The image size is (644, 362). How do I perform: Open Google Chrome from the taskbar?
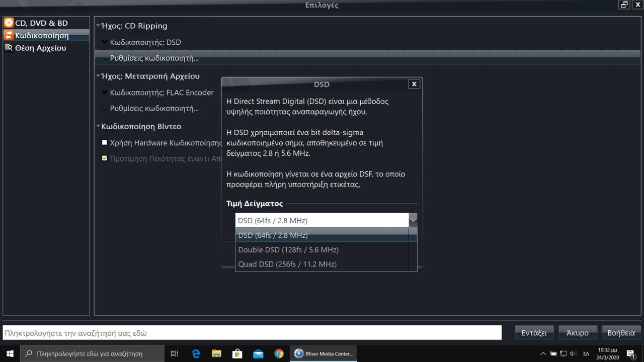279,353
